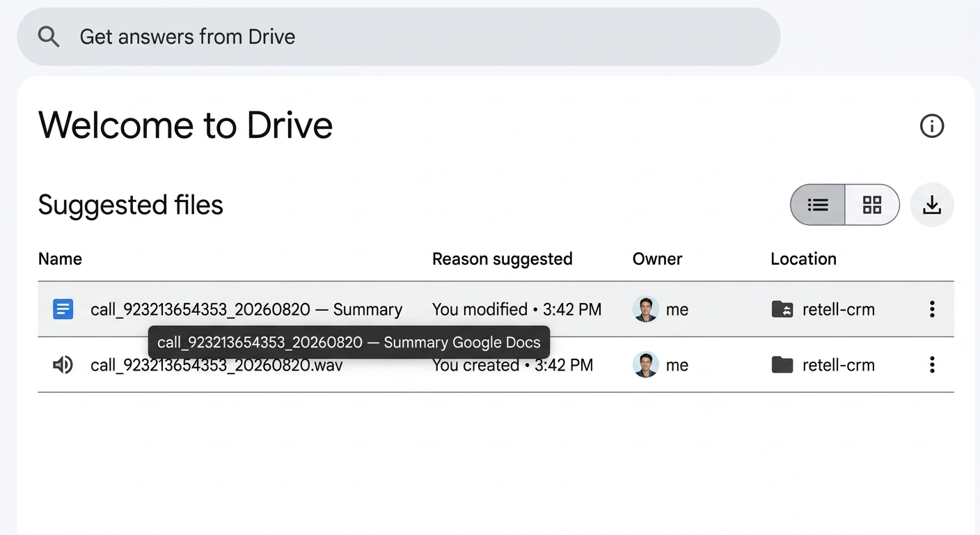
Task: Click the owner avatar in the Summary row
Action: [646, 309]
